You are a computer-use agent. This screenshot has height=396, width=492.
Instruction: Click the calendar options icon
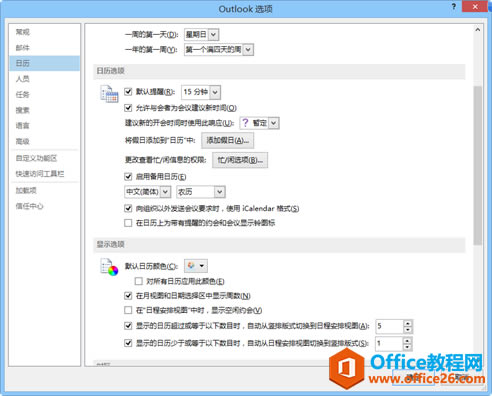(109, 94)
